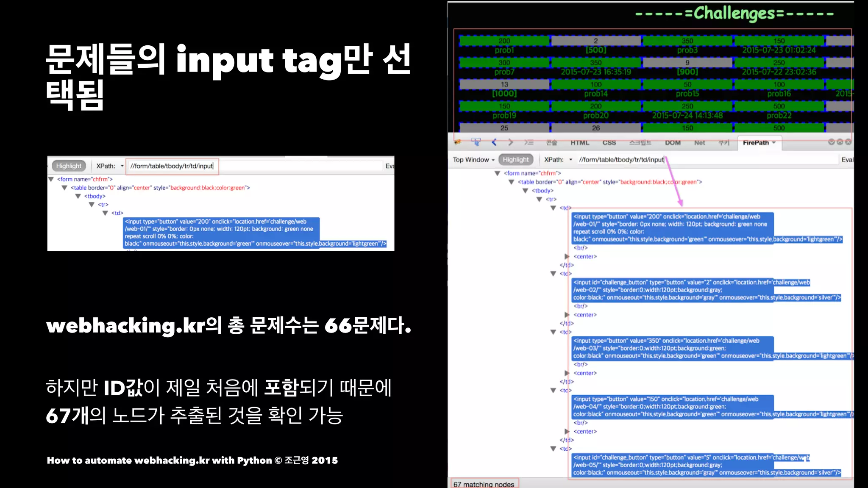Click the "67 matching nodes" status text
The height and width of the screenshot is (488, 868).
click(x=484, y=484)
